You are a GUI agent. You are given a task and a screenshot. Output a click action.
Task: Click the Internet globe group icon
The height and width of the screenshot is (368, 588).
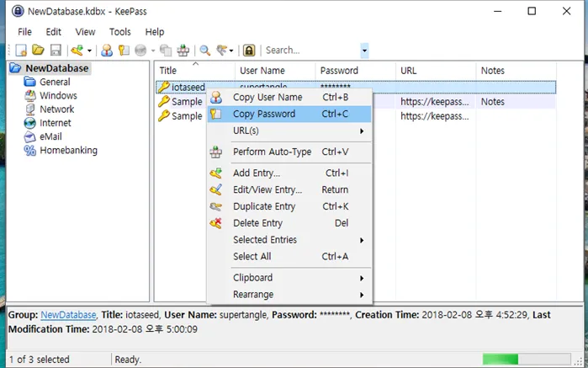(30, 123)
